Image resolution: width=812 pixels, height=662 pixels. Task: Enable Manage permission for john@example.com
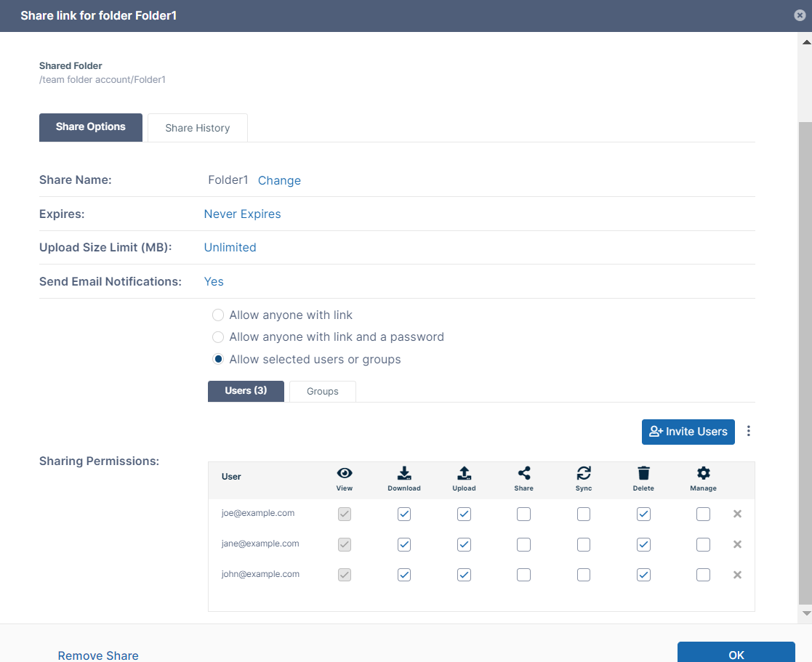[703, 575]
